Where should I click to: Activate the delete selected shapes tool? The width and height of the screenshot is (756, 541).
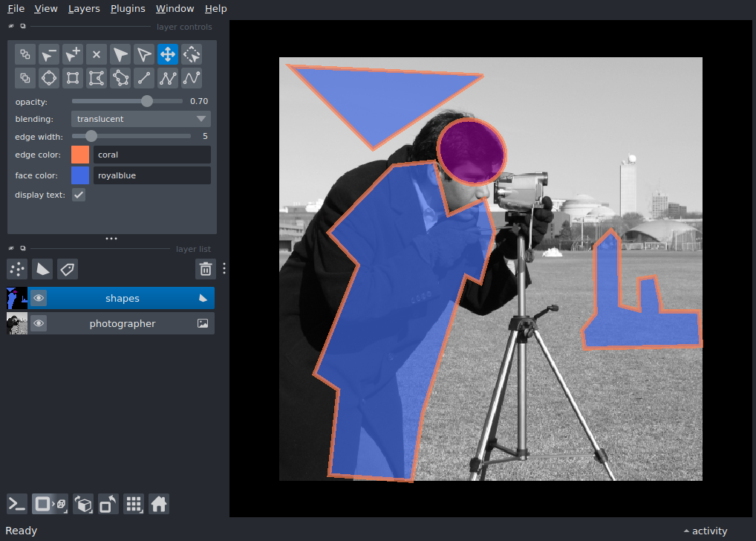96,54
